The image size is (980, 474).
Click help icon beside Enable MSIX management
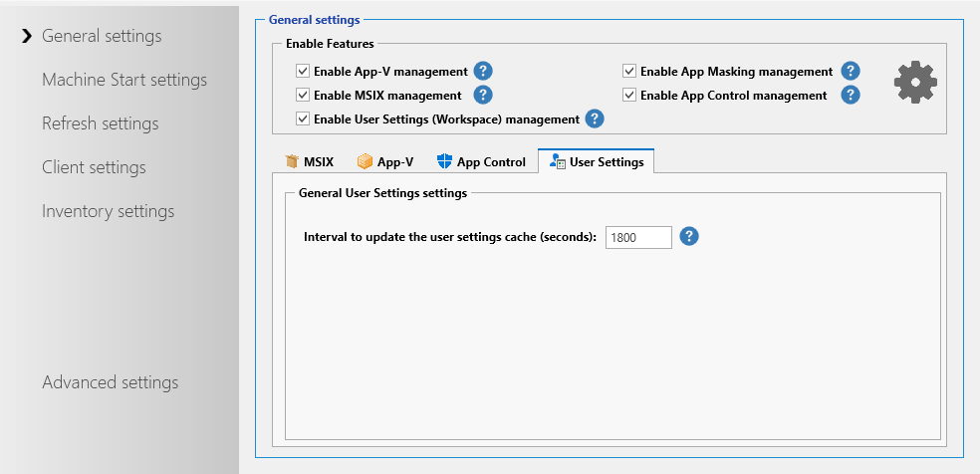coord(483,95)
